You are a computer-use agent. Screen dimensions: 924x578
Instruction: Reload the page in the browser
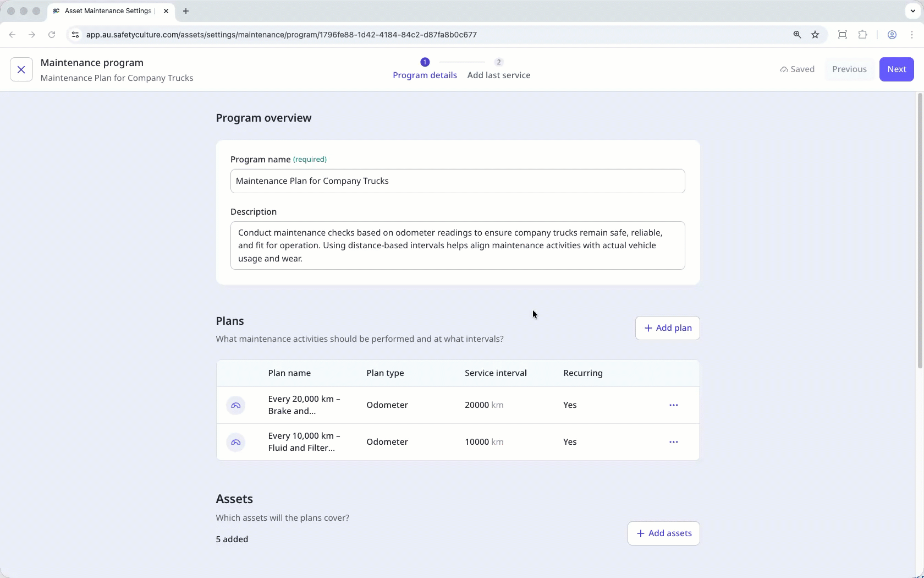[x=52, y=35]
